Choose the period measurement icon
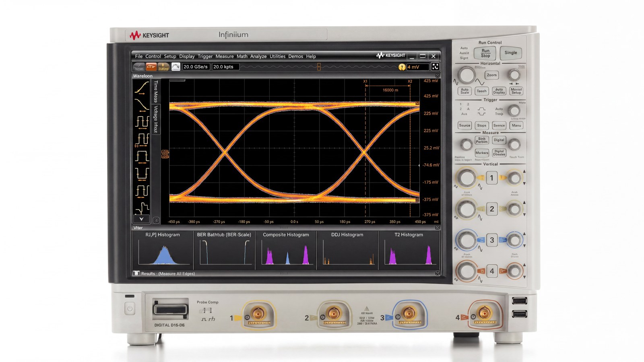The image size is (644, 362). point(142,122)
